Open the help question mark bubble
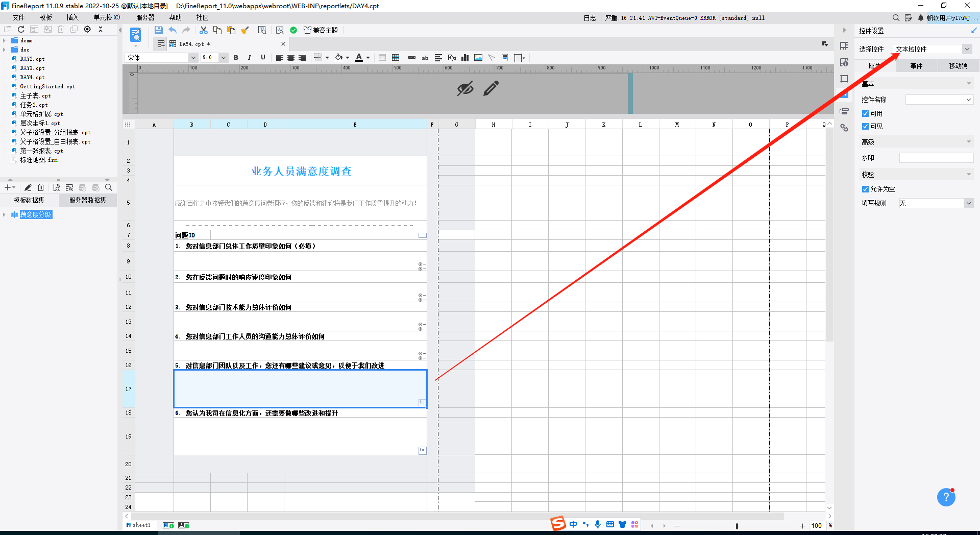The image size is (980, 535). click(x=946, y=497)
